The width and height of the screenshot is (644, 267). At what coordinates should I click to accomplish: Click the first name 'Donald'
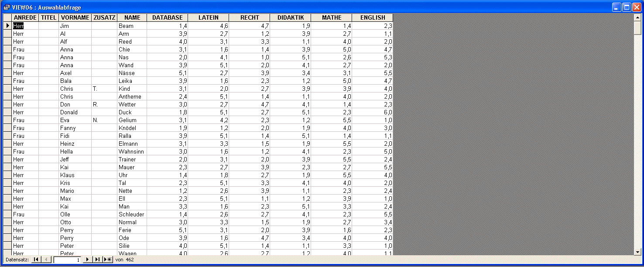tap(75, 112)
